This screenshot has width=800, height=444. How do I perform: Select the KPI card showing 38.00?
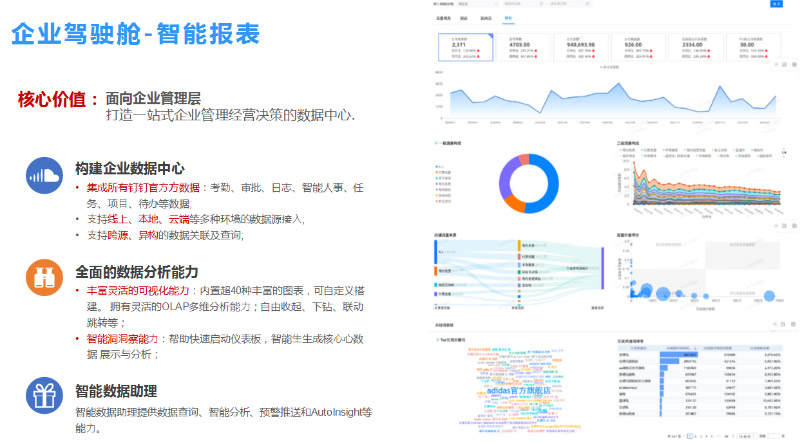(x=754, y=47)
